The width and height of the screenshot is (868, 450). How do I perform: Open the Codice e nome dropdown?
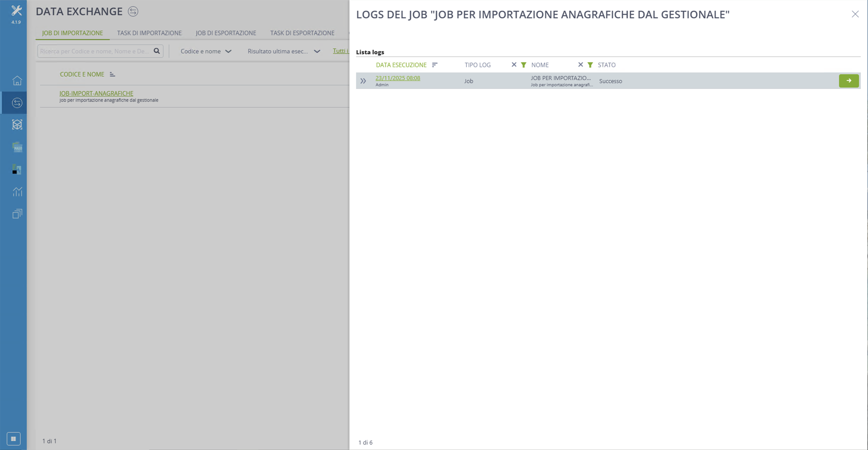[206, 51]
